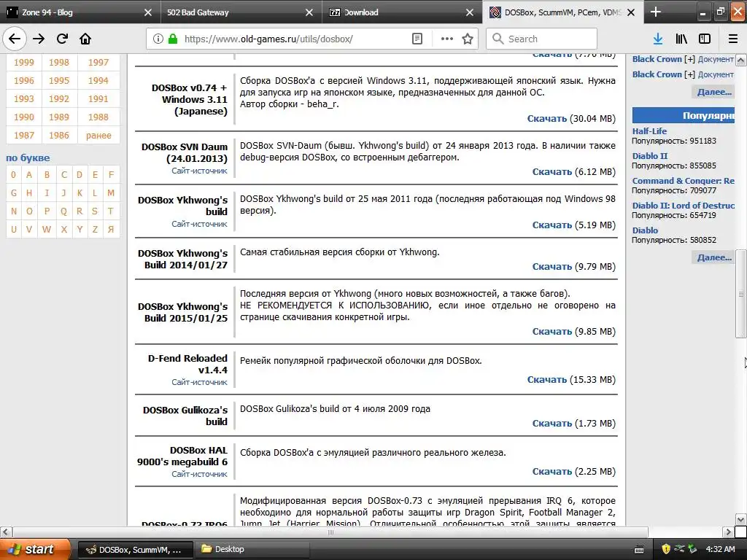Open Diablo II in popular list
This screenshot has height=560, width=747.
pos(650,156)
